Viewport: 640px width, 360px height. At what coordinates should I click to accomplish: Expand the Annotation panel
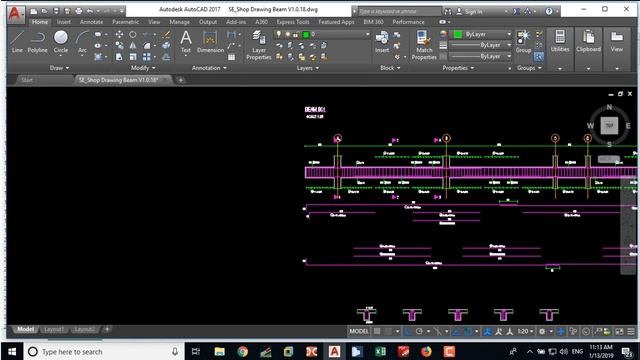pos(209,68)
